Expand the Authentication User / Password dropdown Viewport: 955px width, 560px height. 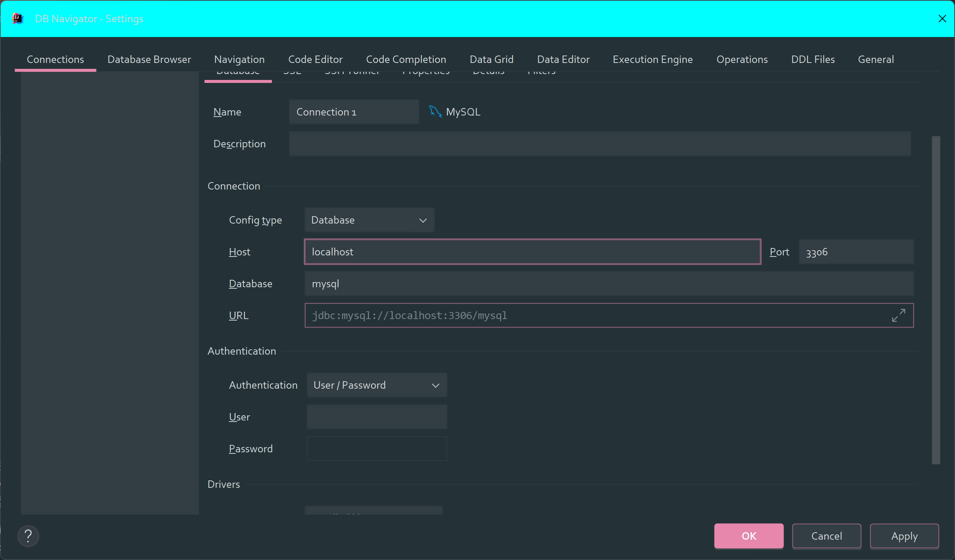pos(377,385)
